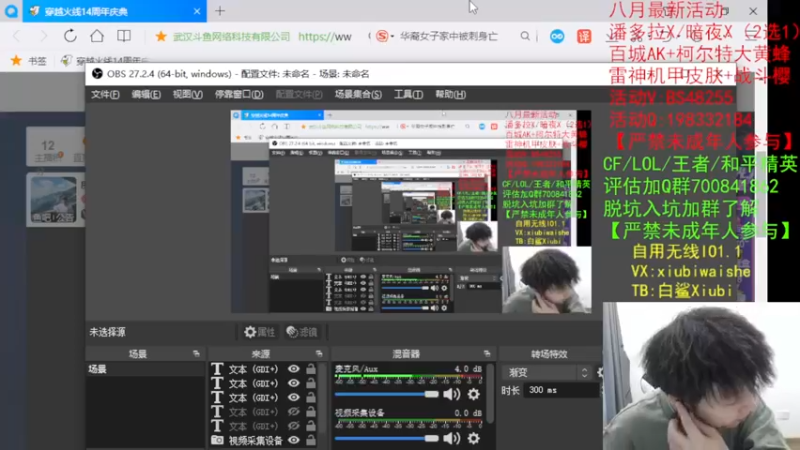This screenshot has width=800, height=450.
Task: Pop out the 场景 dock panel icon
Action: click(x=196, y=354)
